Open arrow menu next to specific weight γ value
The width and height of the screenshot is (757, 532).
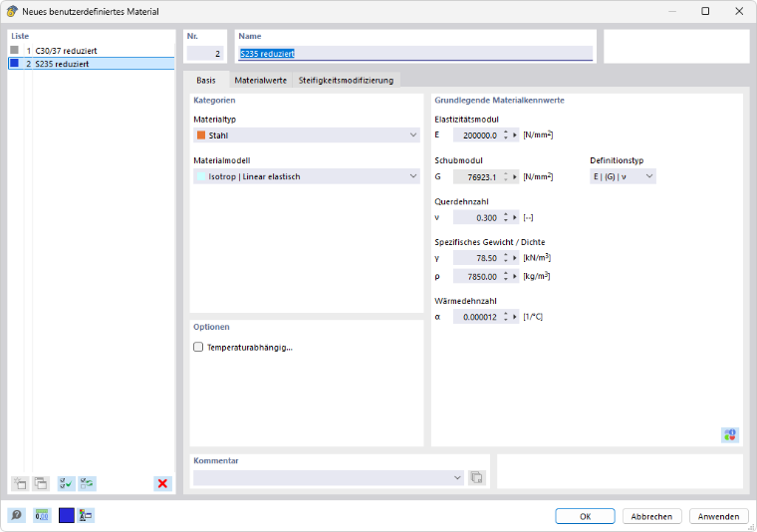[x=515, y=258]
